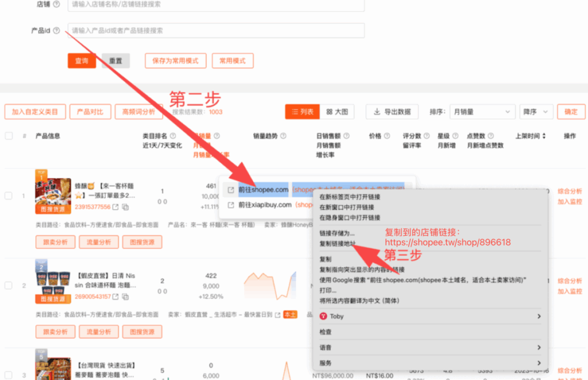The image size is (588, 380).
Task: Click help icon beside 类目排名 header
Action: (x=172, y=136)
